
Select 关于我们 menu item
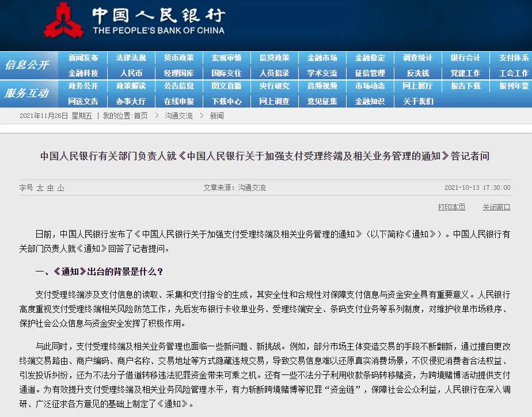pyautogui.click(x=418, y=101)
